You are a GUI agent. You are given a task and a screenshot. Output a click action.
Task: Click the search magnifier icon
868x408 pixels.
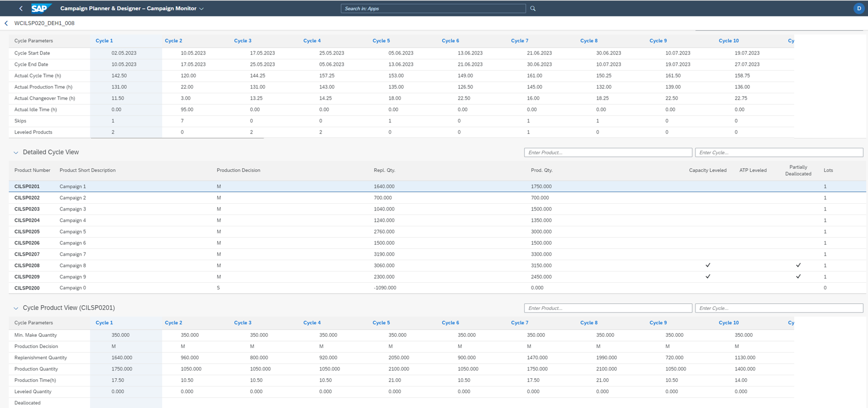pyautogui.click(x=533, y=8)
